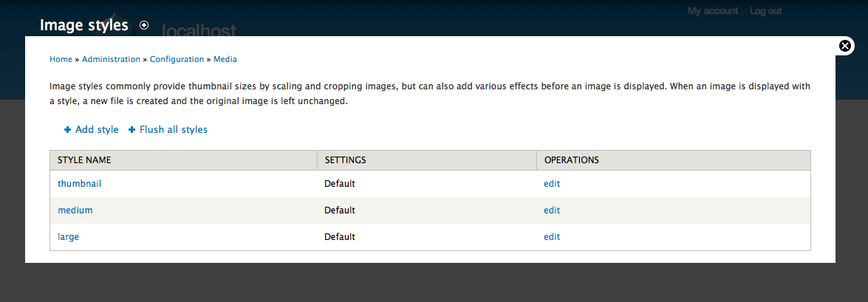Navigate to the Configuration breadcrumb
Viewport: 868px width, 302px height.
[177, 59]
